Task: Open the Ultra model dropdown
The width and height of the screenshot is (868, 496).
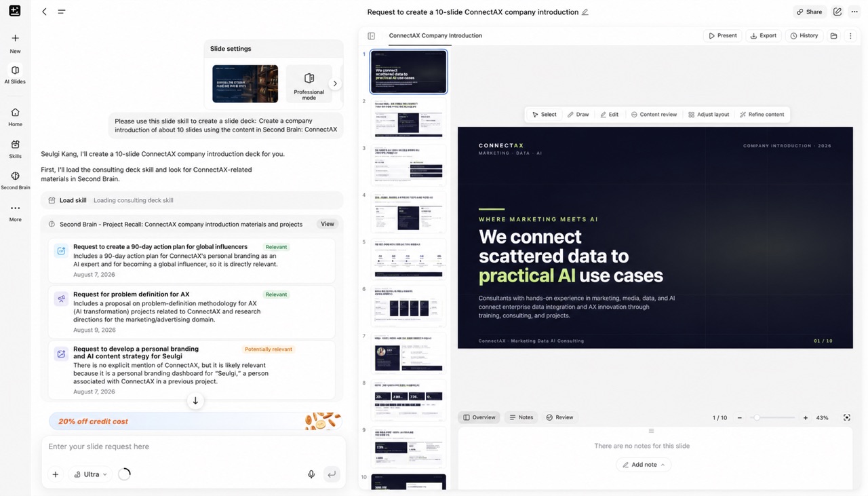Action: (91, 474)
